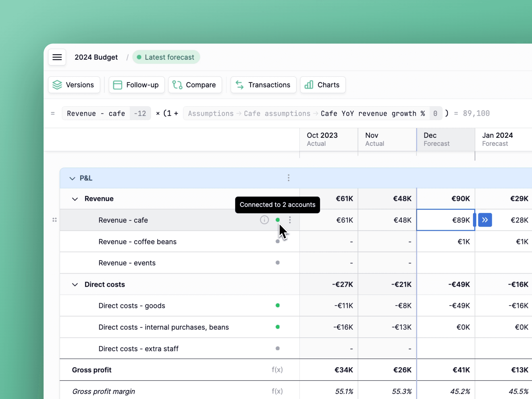This screenshot has width=532, height=399.
Task: Open the hamburger menu
Action: click(x=57, y=57)
